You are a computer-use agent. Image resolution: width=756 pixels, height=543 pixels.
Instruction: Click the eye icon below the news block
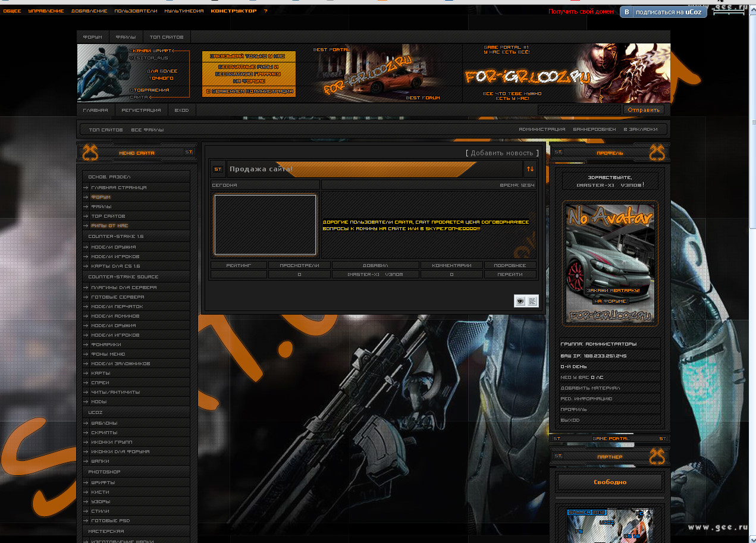[x=520, y=302]
